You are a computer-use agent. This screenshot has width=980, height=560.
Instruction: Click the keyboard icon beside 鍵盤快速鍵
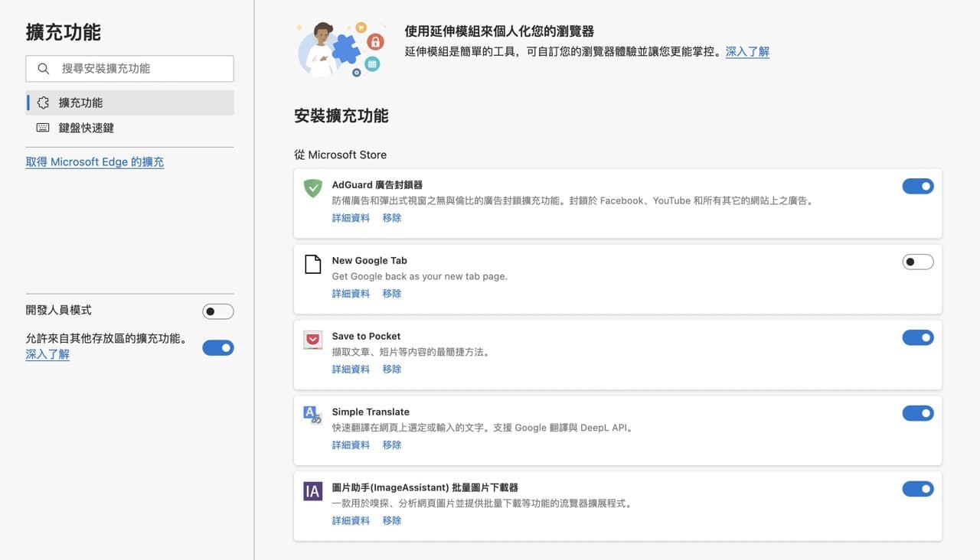coord(43,128)
